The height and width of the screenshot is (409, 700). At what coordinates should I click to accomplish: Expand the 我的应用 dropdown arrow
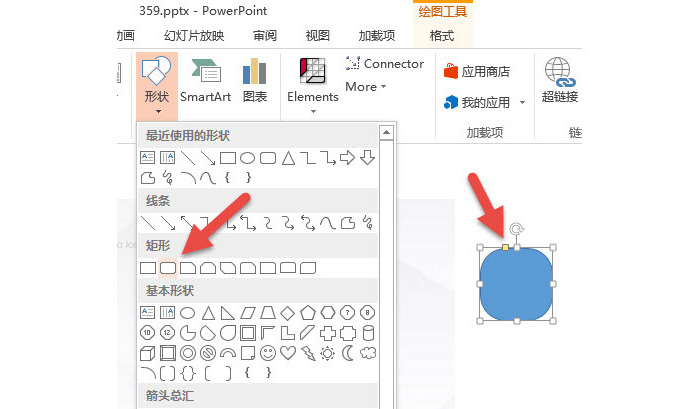(x=522, y=103)
